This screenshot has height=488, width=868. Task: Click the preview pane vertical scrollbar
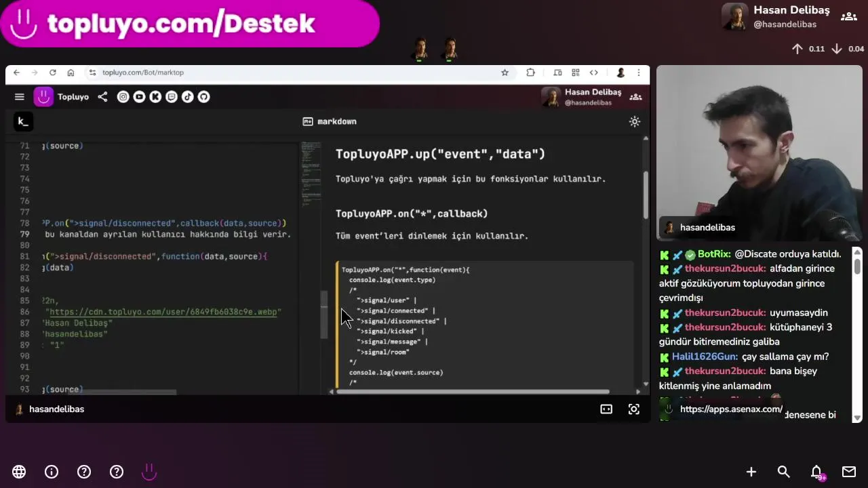(645, 195)
